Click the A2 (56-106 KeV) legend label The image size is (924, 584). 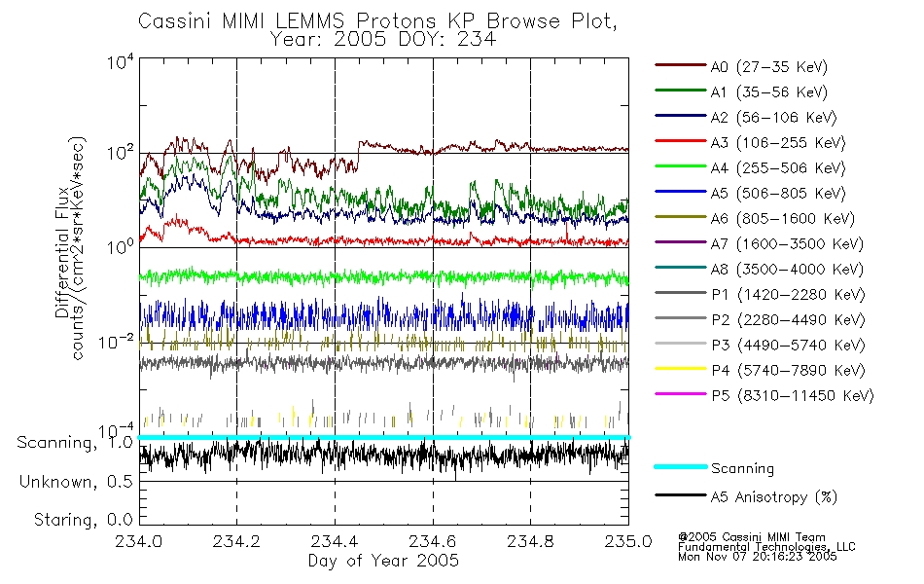pos(773,118)
